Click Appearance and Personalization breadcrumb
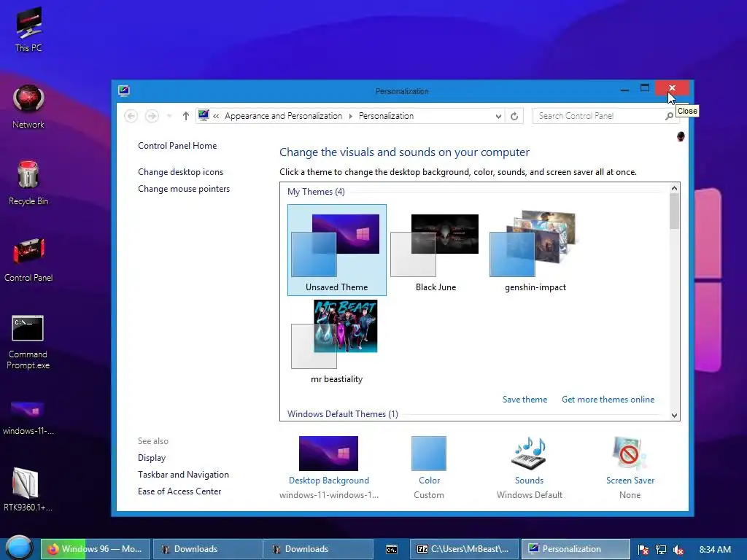The height and width of the screenshot is (560, 747). (x=283, y=116)
